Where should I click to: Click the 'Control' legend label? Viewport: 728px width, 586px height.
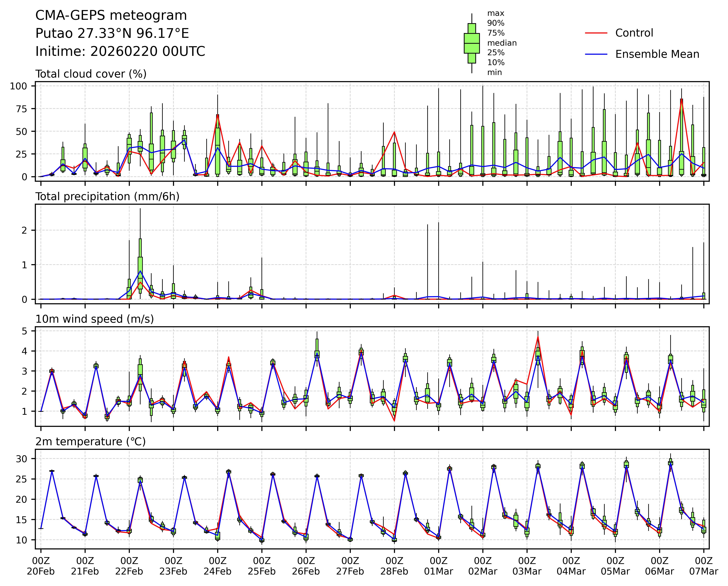[x=634, y=33]
